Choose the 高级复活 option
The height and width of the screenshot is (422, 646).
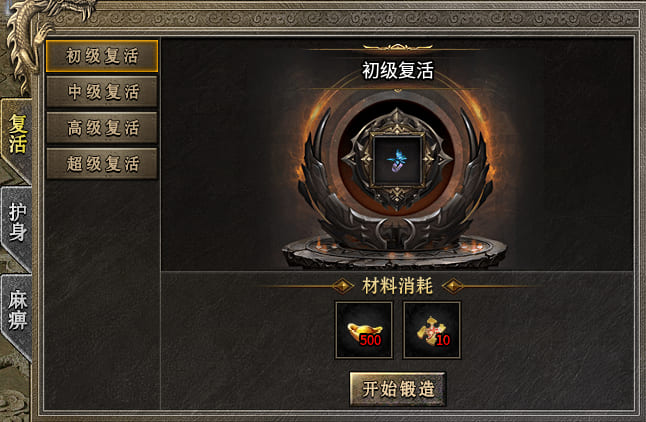(x=102, y=127)
